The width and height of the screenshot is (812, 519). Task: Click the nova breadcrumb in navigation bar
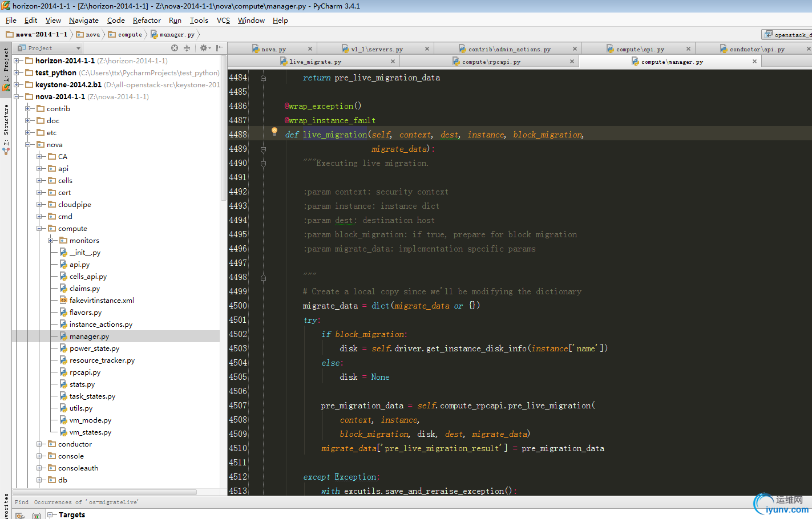tap(88, 34)
